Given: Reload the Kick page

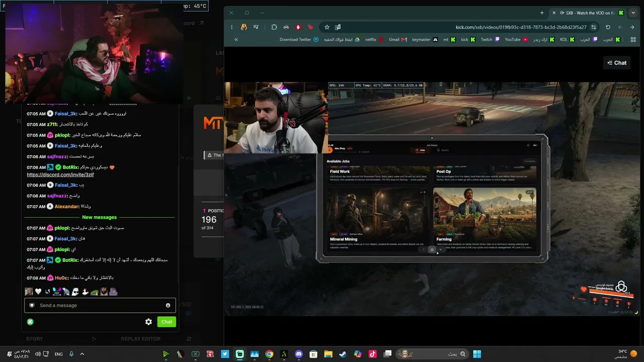Looking at the screenshot, I should point(608,27).
